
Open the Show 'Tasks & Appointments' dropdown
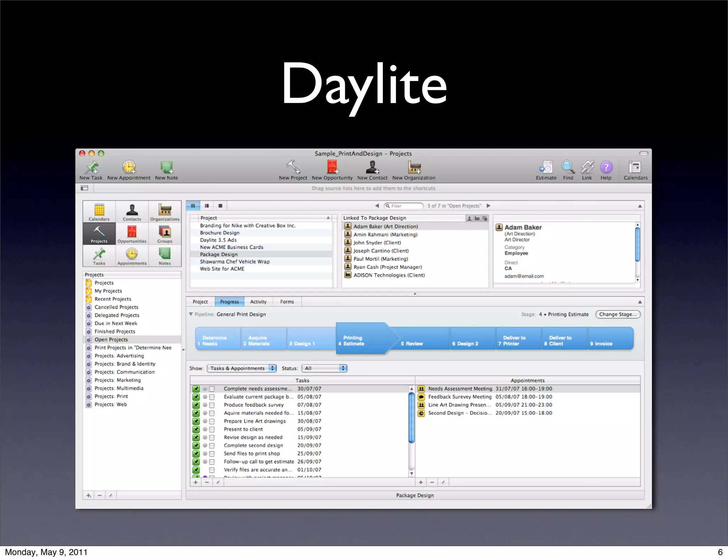coord(242,368)
